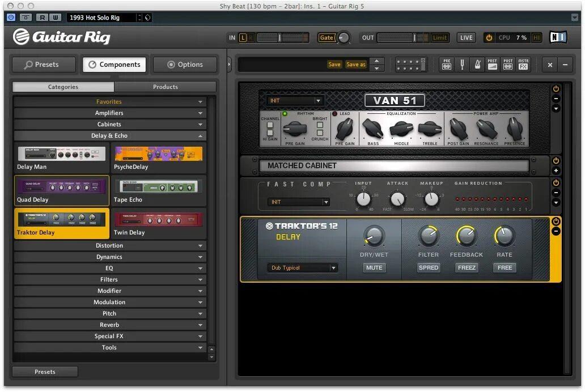Toggle the plugin bypass power button

[x=11, y=17]
